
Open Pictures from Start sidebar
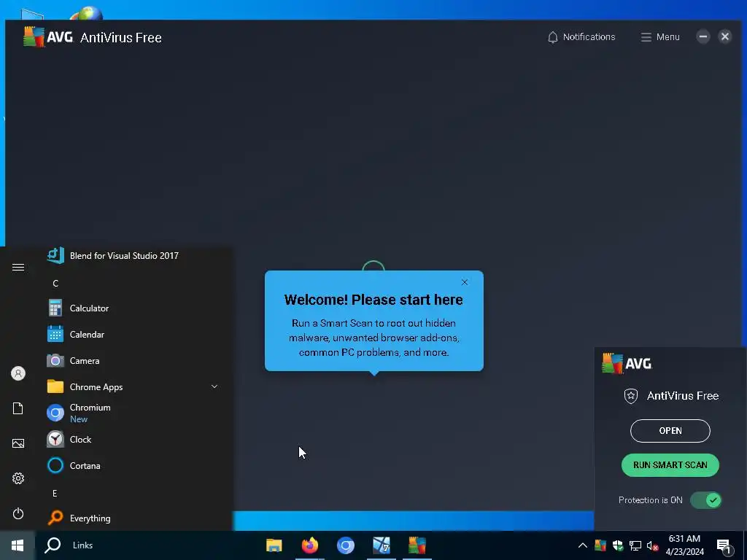pyautogui.click(x=18, y=443)
